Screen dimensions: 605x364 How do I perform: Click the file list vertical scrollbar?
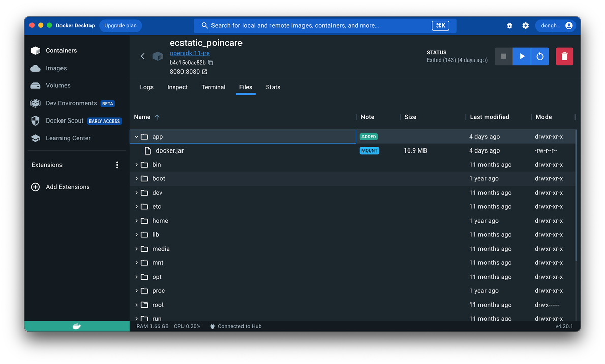coord(576,195)
